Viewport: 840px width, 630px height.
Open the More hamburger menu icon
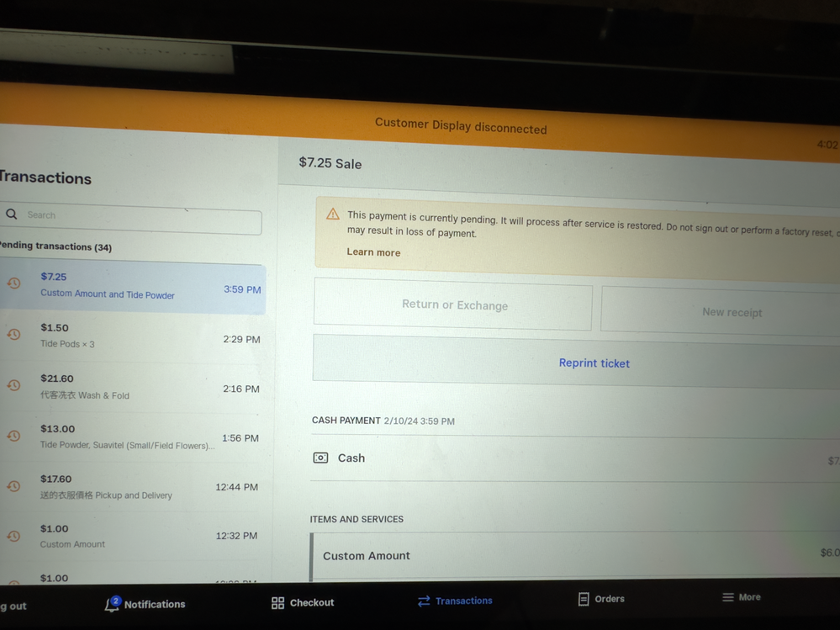pyautogui.click(x=728, y=597)
